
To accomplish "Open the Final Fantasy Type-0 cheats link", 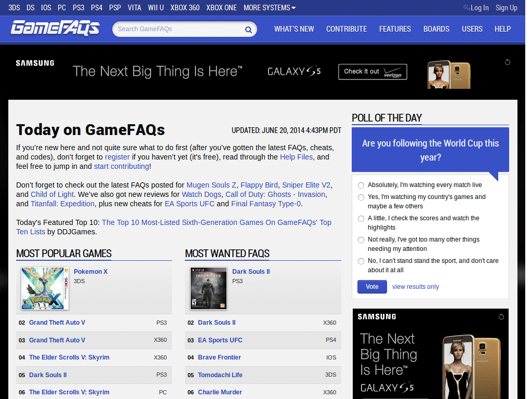I will (x=266, y=204).
